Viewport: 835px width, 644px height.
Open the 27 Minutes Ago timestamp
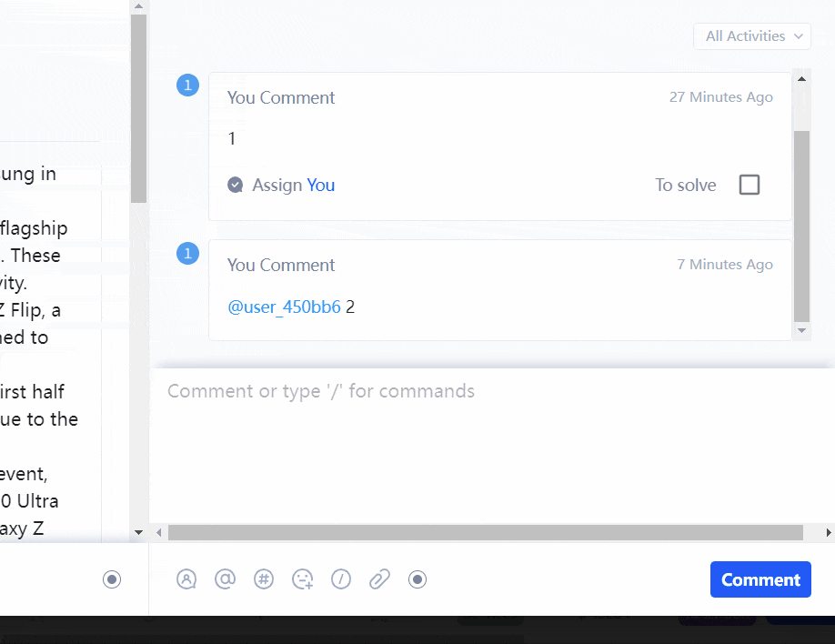click(721, 97)
